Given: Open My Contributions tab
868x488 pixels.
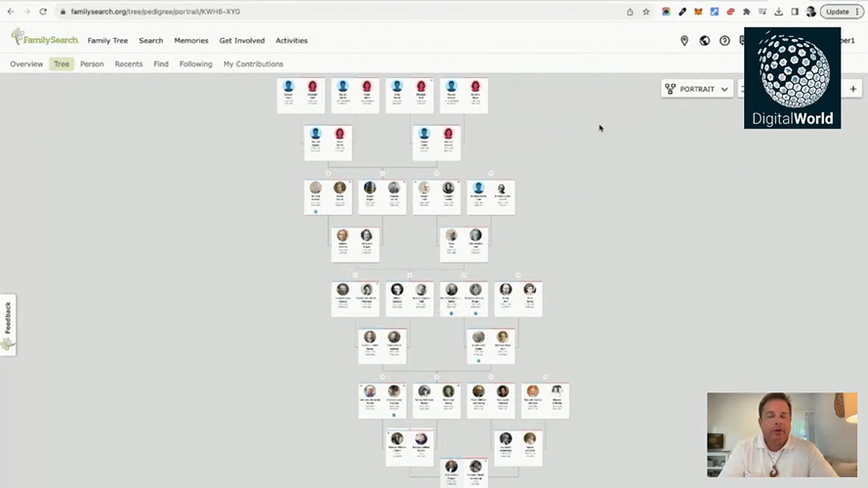Looking at the screenshot, I should 253,63.
